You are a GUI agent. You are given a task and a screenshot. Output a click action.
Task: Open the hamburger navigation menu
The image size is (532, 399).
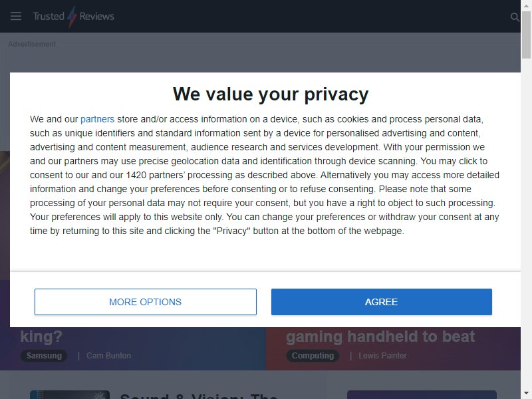pos(15,16)
